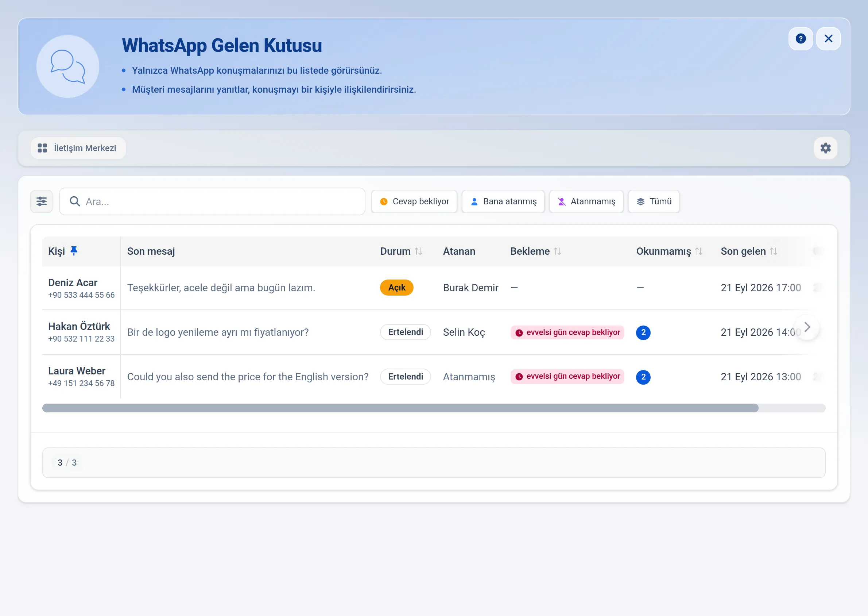Focus the Ara... search field
Viewport: 868px width, 616px height.
[212, 201]
